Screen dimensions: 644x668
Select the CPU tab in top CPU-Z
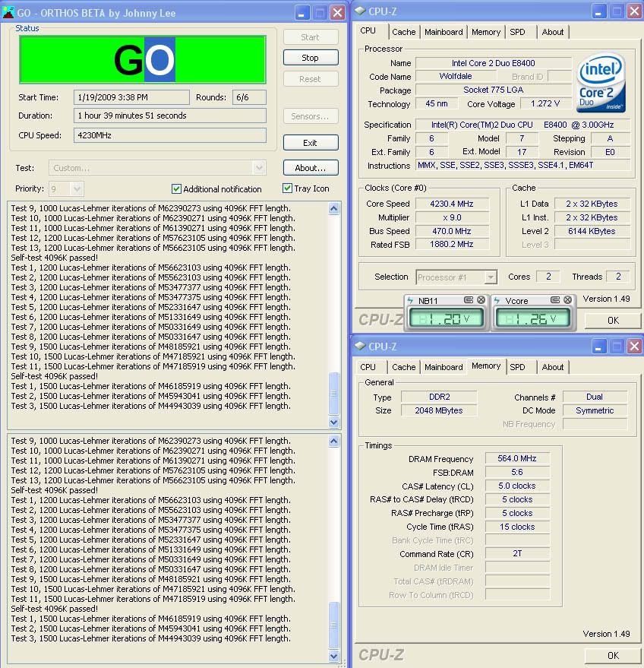point(368,30)
